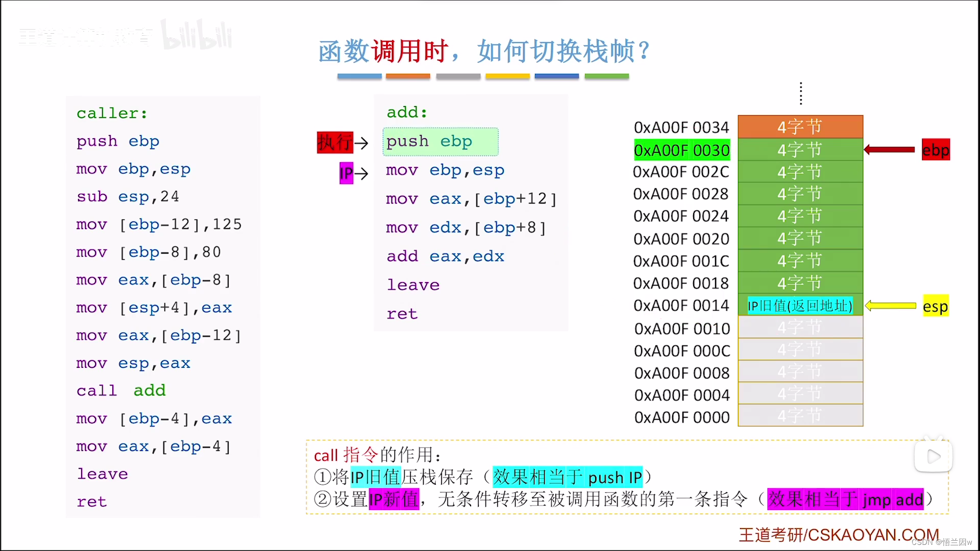This screenshot has width=980, height=551.
Task: Click the green highlighted address 0xA00F 0030
Action: (681, 150)
